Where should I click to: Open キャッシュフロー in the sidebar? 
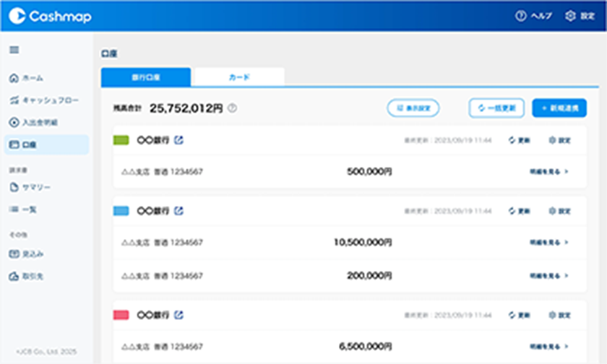[43, 100]
